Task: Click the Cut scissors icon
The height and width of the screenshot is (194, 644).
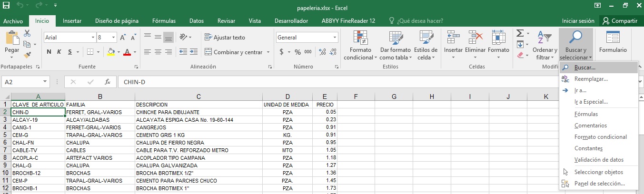Action: tap(27, 33)
